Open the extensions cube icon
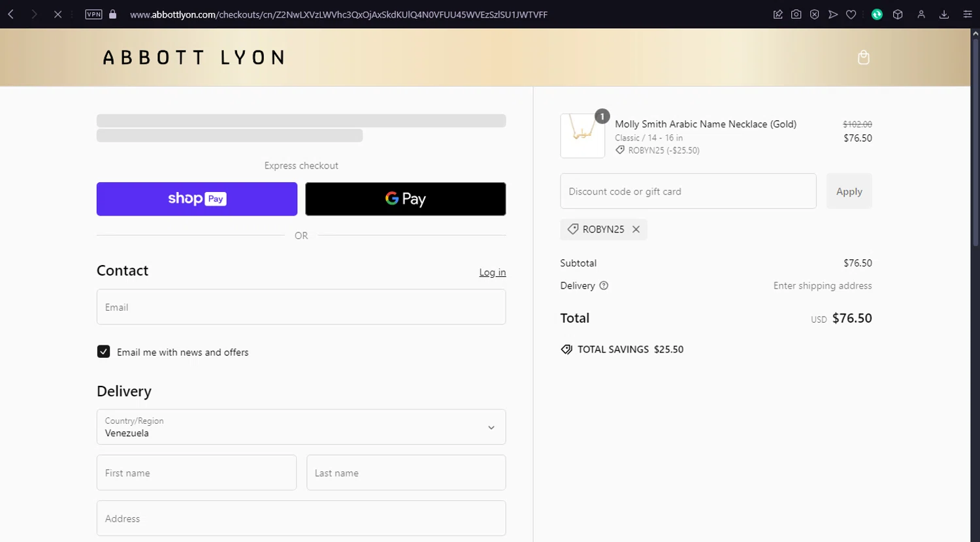The image size is (980, 542). click(898, 14)
